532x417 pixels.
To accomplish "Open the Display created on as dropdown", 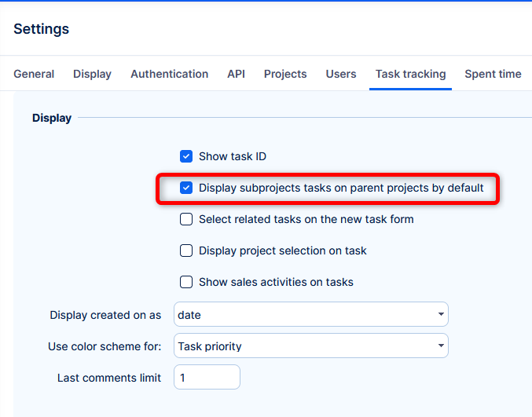I will point(310,315).
